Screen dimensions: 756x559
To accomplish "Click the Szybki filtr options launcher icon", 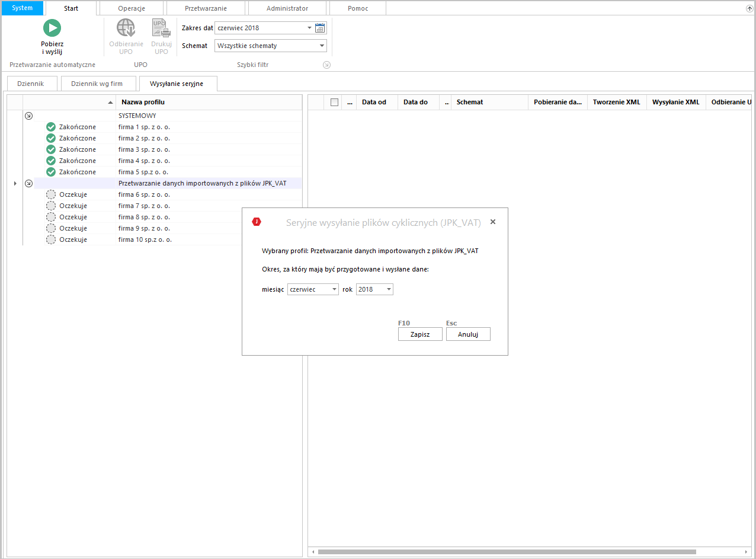I will (x=326, y=65).
